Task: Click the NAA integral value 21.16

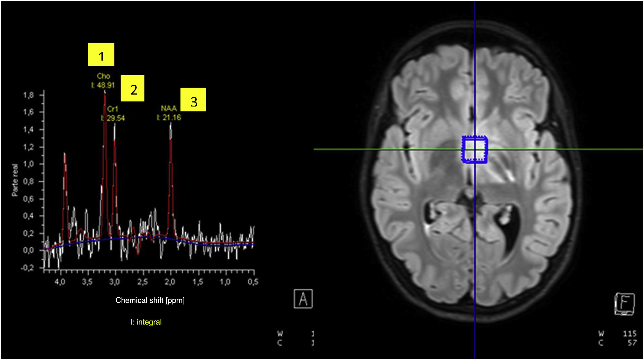Action: (171, 118)
